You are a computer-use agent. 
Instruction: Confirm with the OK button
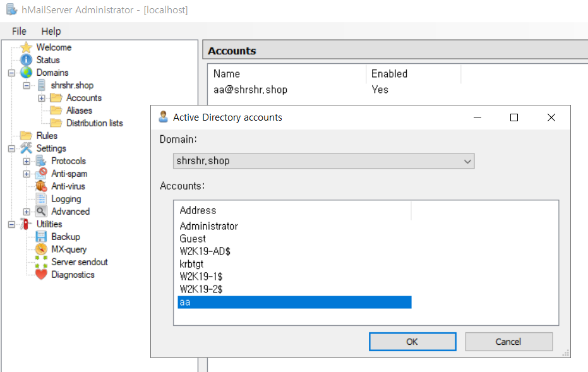(x=412, y=342)
